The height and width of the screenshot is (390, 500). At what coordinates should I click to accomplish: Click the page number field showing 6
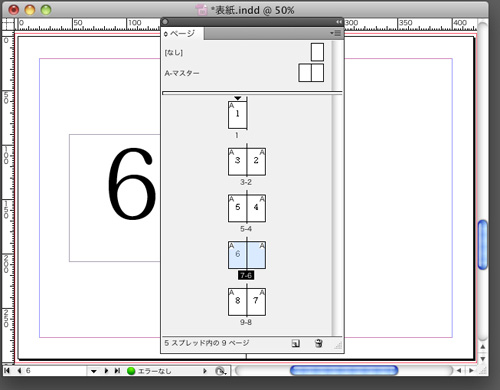point(55,371)
